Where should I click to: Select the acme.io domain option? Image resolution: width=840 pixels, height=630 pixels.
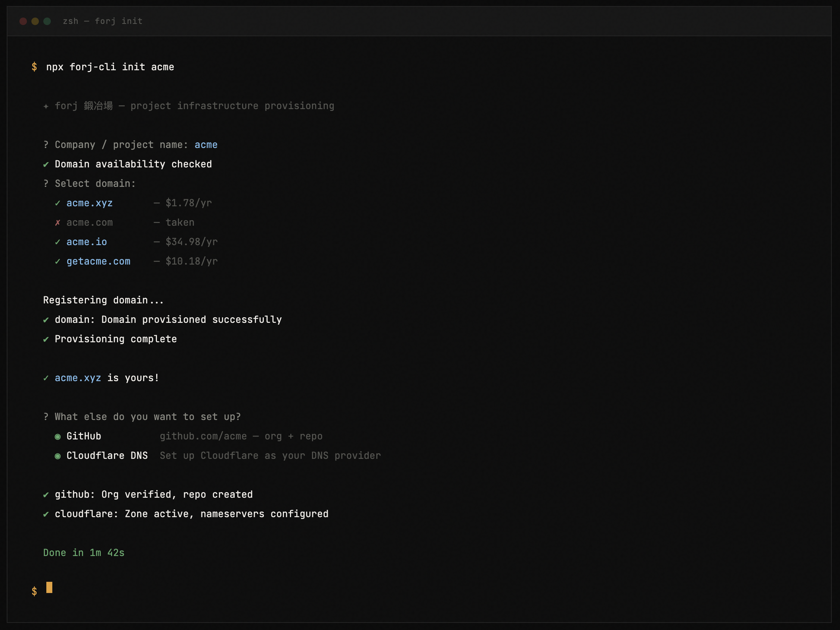pyautogui.click(x=87, y=242)
